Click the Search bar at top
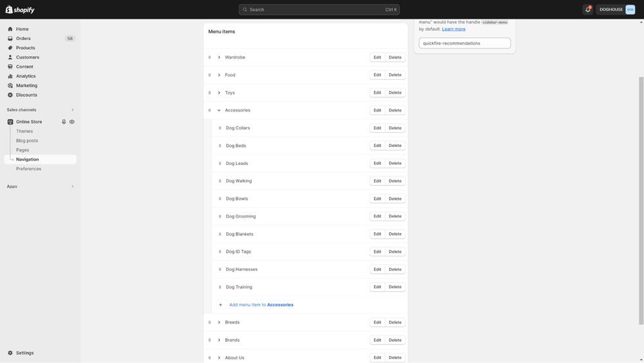This screenshot has height=363, width=644. point(319,10)
